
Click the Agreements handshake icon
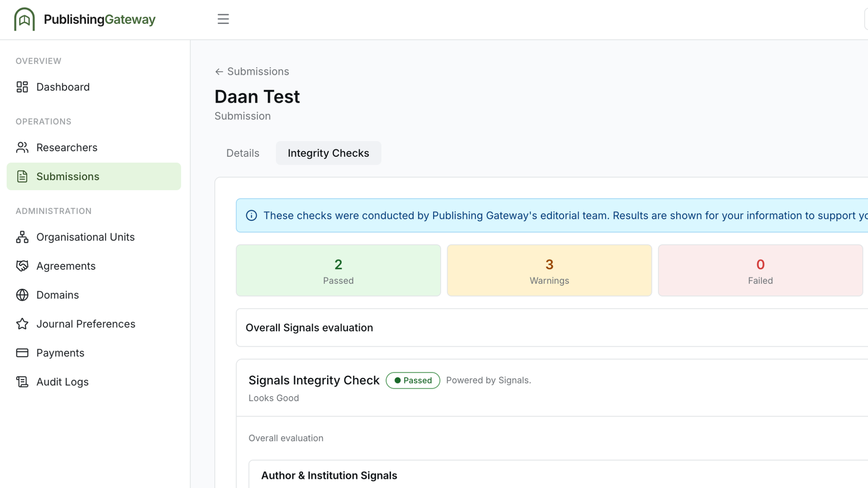(22, 266)
